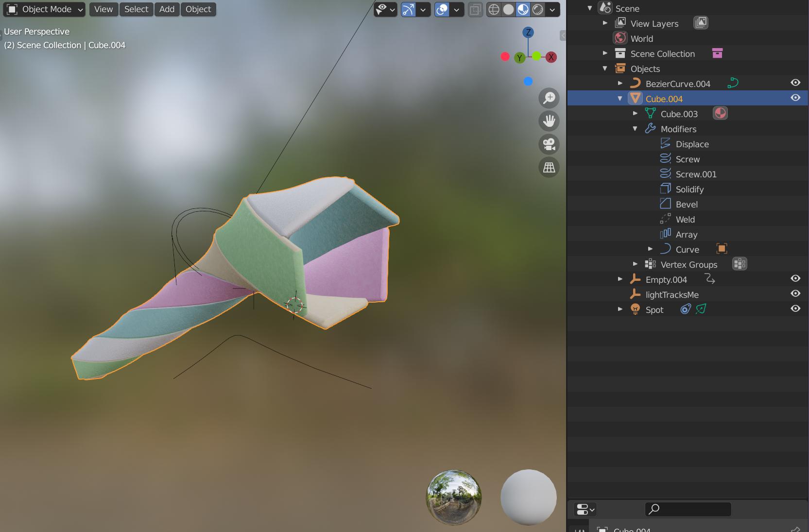Click the green light data icon beside Spot

tap(701, 309)
